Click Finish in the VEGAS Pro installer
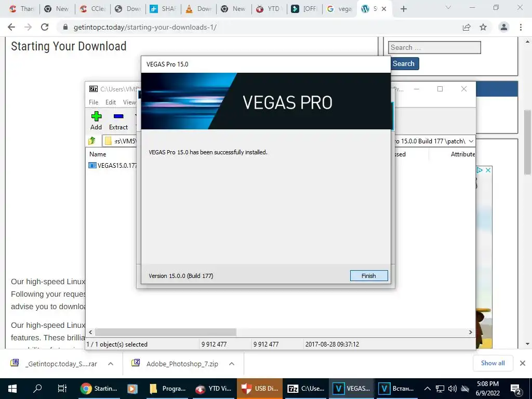This screenshot has height=399, width=532. coord(369,275)
